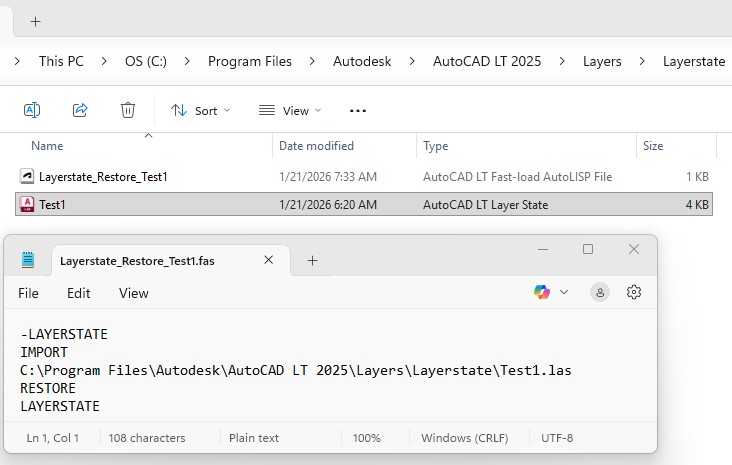Go to This PC in breadcrumb
732x465 pixels.
coord(61,61)
